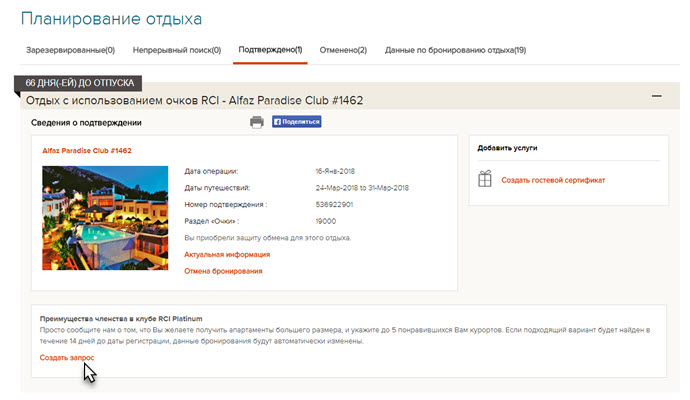This screenshot has height=400, width=690.
Task: Switch to Зарезервированные(0) tab
Action: point(70,50)
